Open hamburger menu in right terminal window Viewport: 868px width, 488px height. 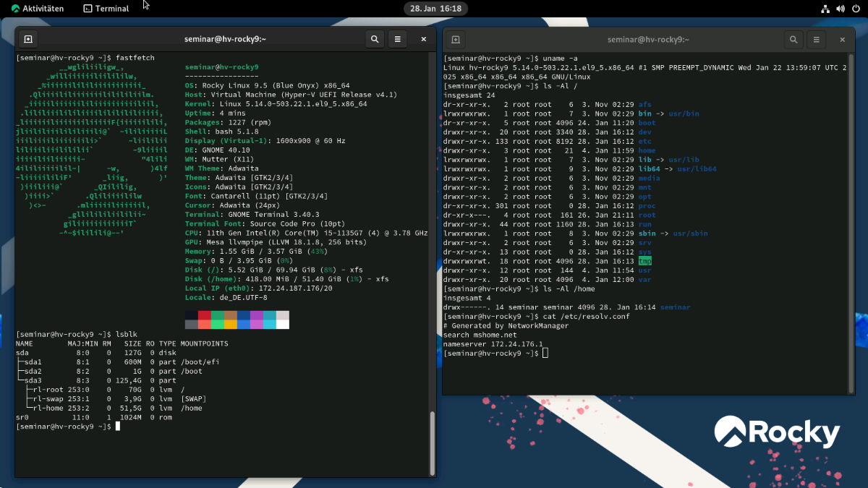817,40
